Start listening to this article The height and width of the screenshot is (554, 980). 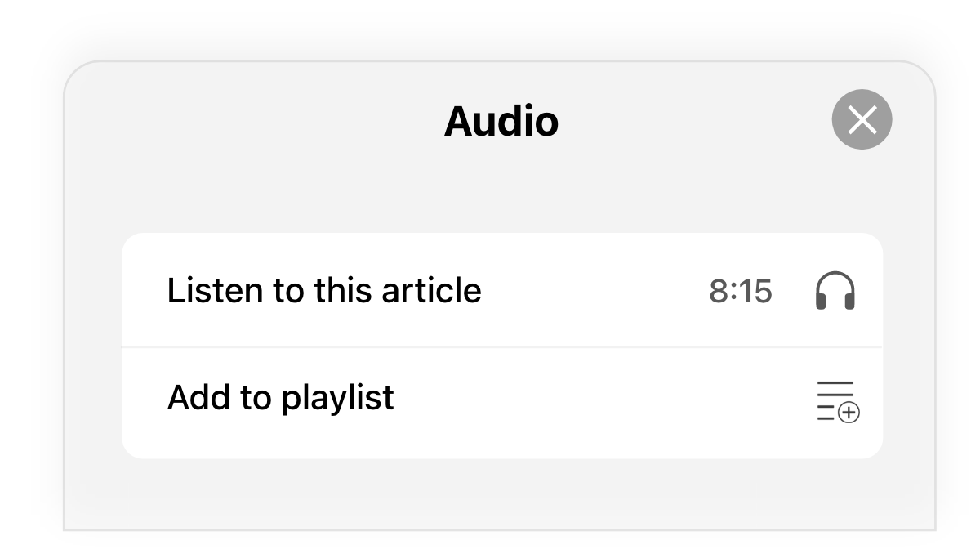[x=502, y=290]
